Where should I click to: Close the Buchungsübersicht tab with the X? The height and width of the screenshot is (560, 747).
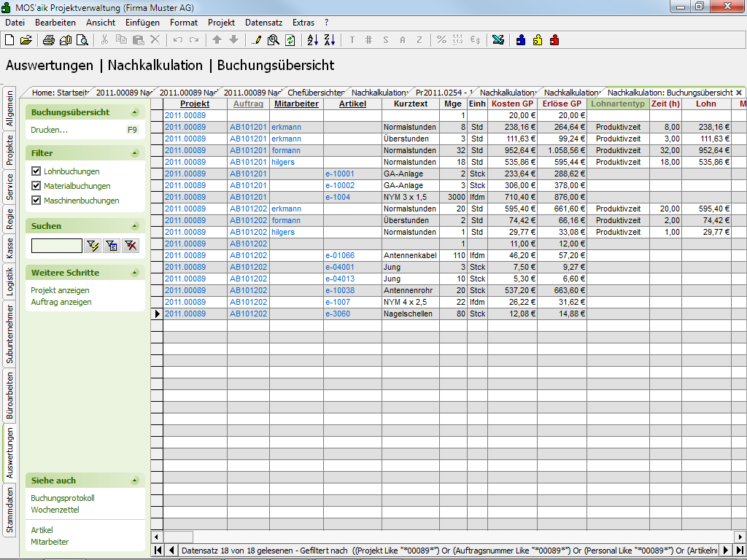tap(739, 93)
